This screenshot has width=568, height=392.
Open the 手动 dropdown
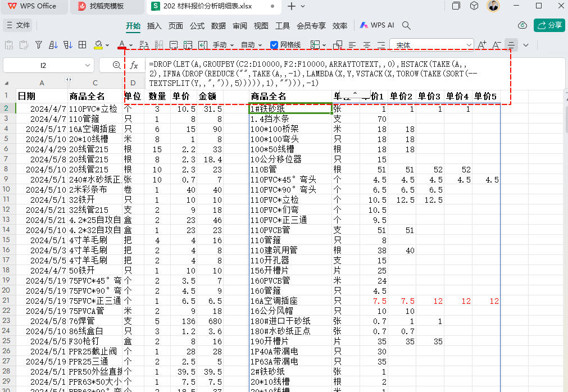pyautogui.click(x=223, y=45)
